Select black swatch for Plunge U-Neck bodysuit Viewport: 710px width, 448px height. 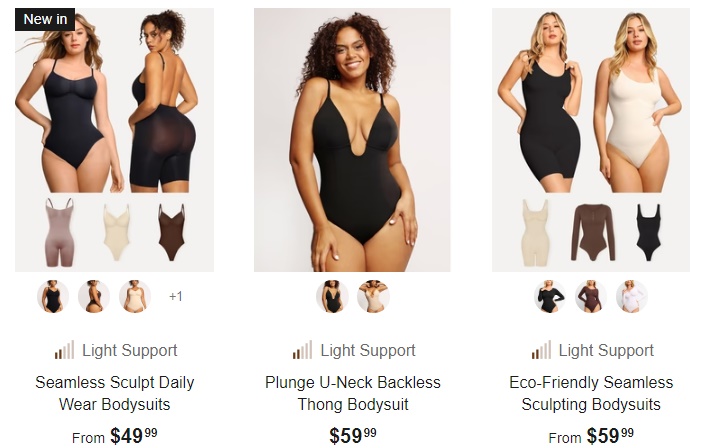(x=332, y=296)
